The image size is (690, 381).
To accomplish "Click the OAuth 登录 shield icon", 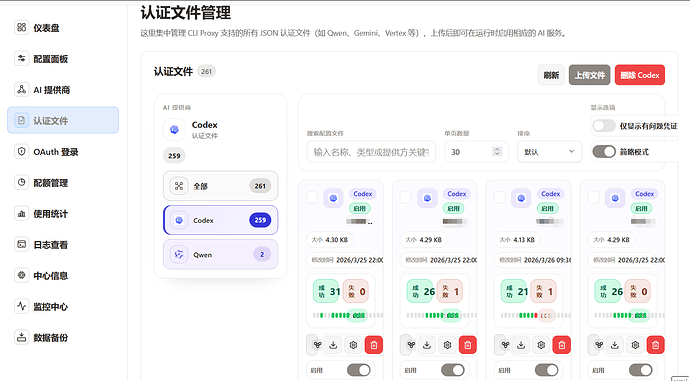I will coord(21,151).
